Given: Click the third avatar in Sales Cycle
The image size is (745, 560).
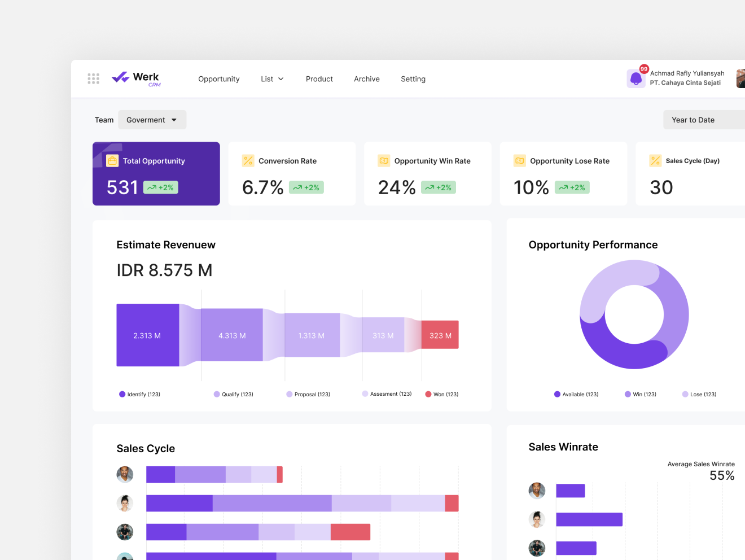Looking at the screenshot, I should (125, 532).
